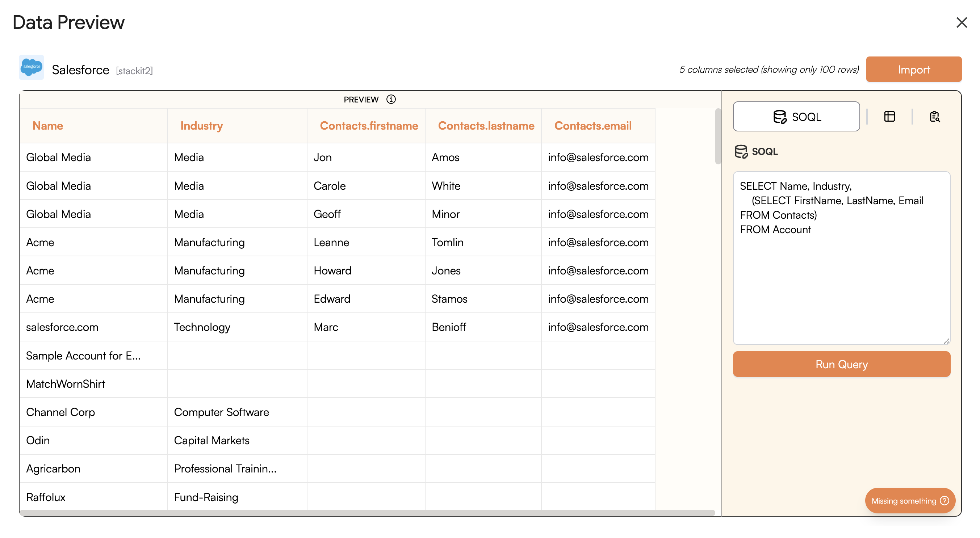Click the Benioff last name cell
This screenshot has height=538, width=980.
click(448, 327)
